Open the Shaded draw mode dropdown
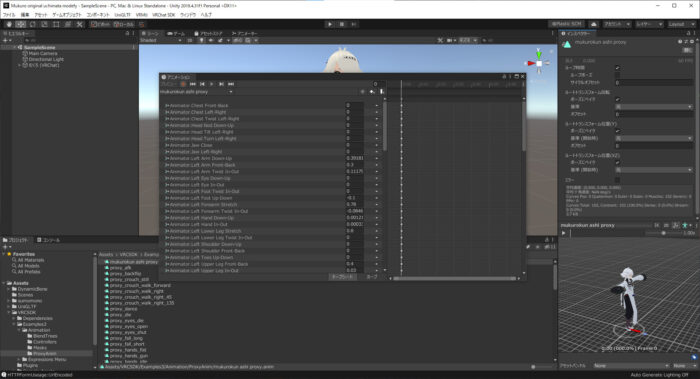The height and width of the screenshot is (379, 700). coord(161,40)
